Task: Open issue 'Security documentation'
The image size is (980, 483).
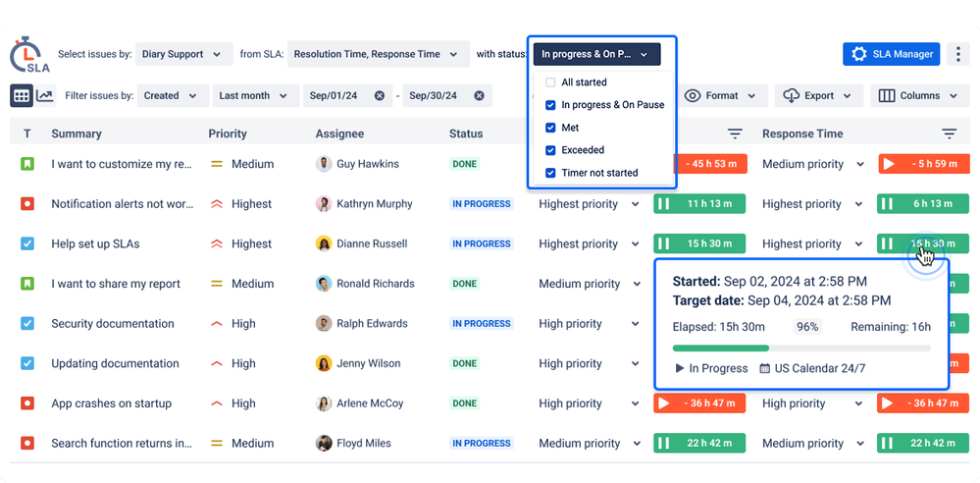Action: (113, 323)
